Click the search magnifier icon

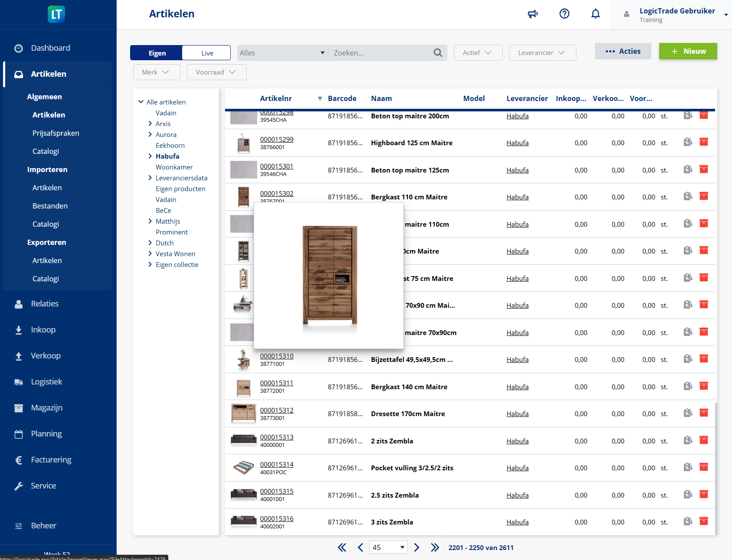click(x=437, y=52)
